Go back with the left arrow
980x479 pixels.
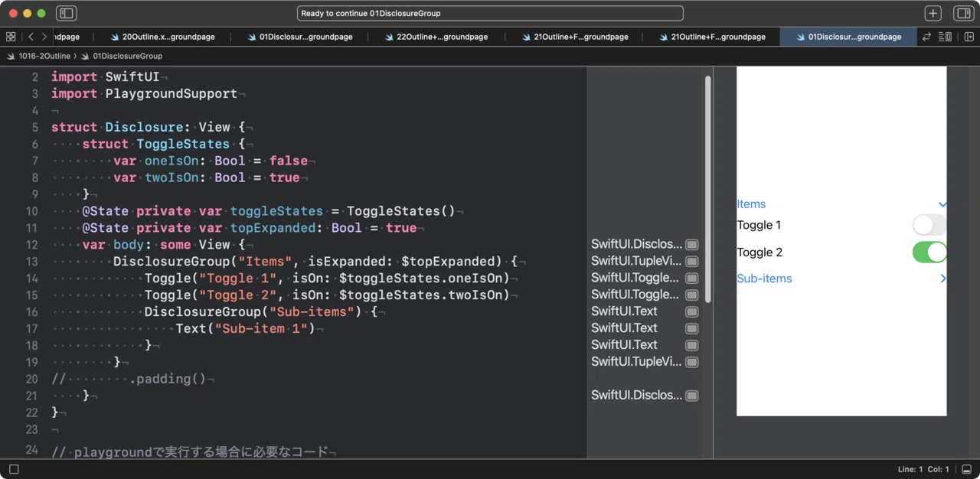(x=31, y=37)
